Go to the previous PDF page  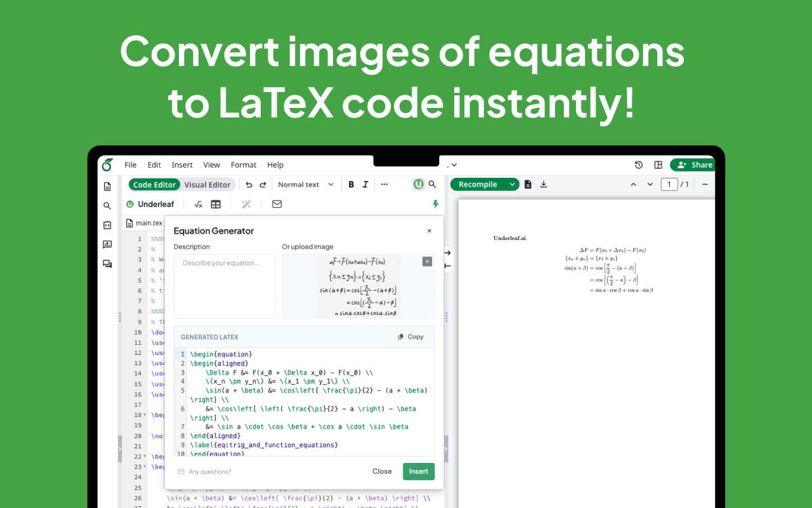tap(633, 184)
